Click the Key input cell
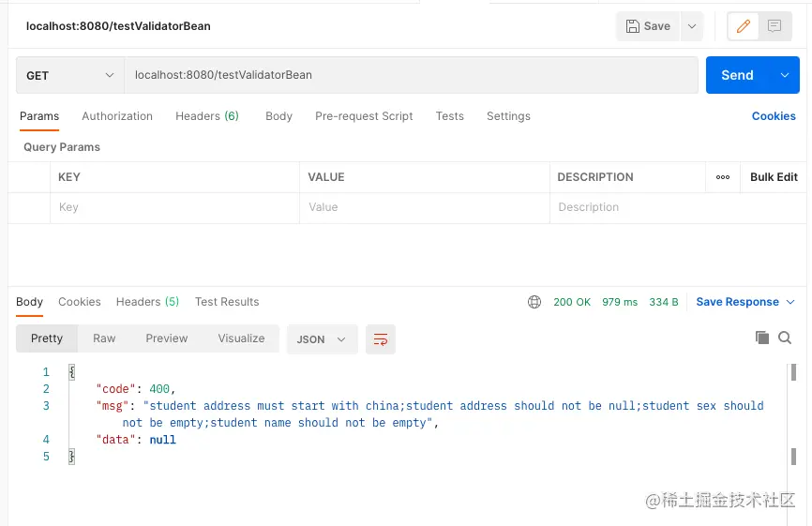 pyautogui.click(x=175, y=207)
